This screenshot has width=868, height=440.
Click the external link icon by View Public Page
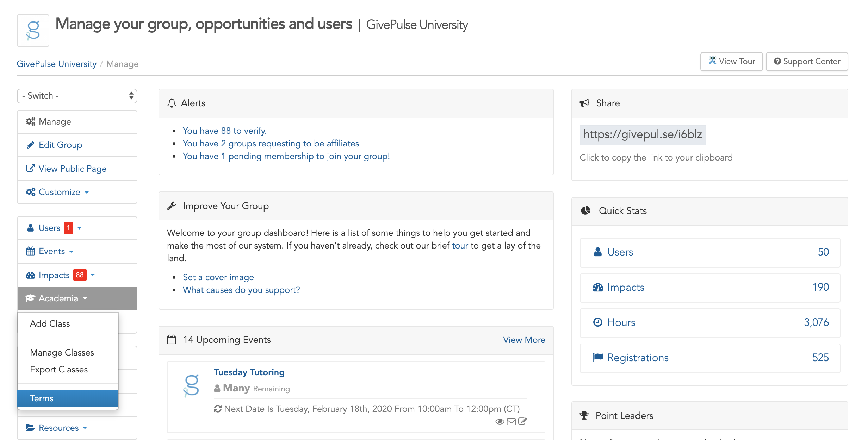(x=31, y=168)
